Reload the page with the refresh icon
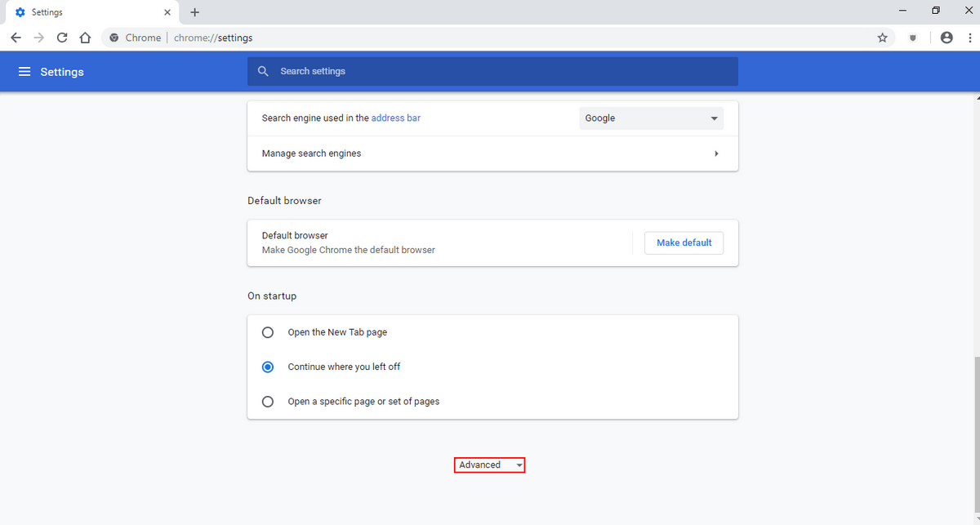This screenshot has width=980, height=525. tap(62, 38)
